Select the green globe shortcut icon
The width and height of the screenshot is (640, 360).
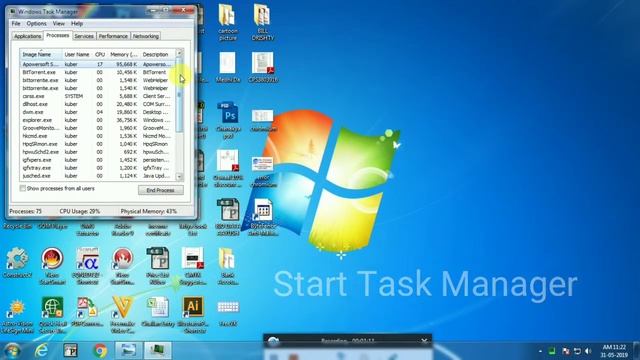[52, 307]
